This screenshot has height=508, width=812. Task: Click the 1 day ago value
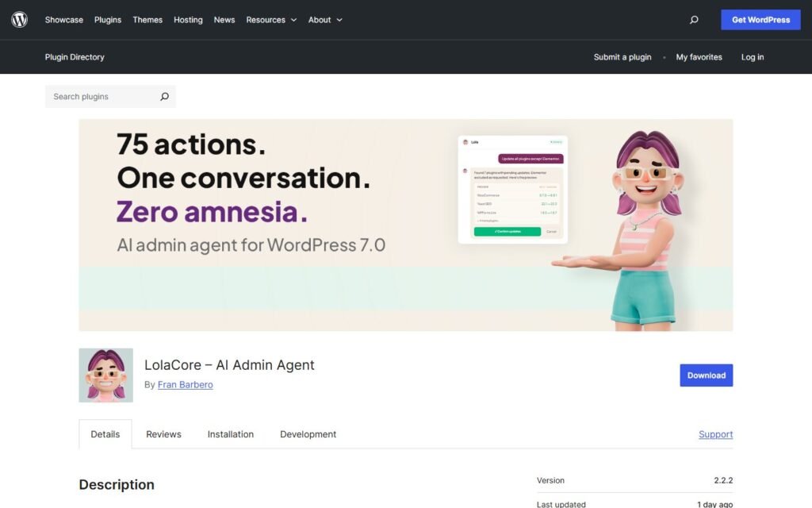click(714, 504)
